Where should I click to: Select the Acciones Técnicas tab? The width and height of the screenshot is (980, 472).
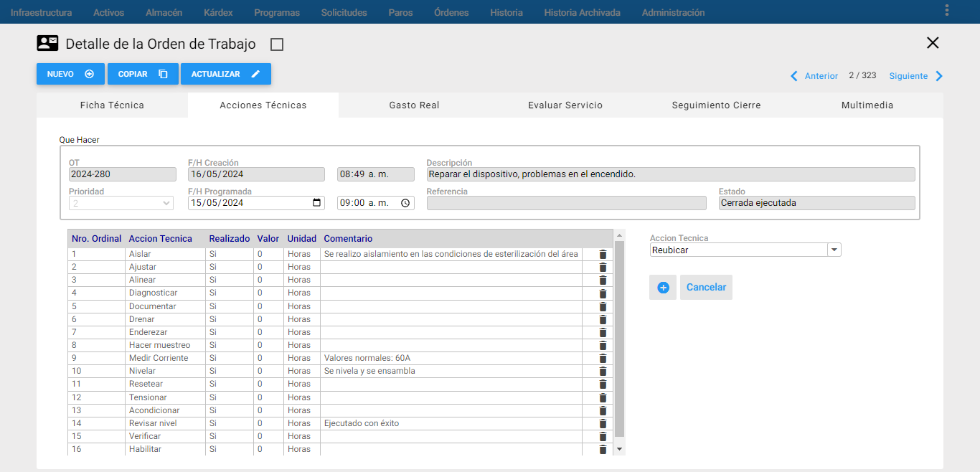[263, 105]
